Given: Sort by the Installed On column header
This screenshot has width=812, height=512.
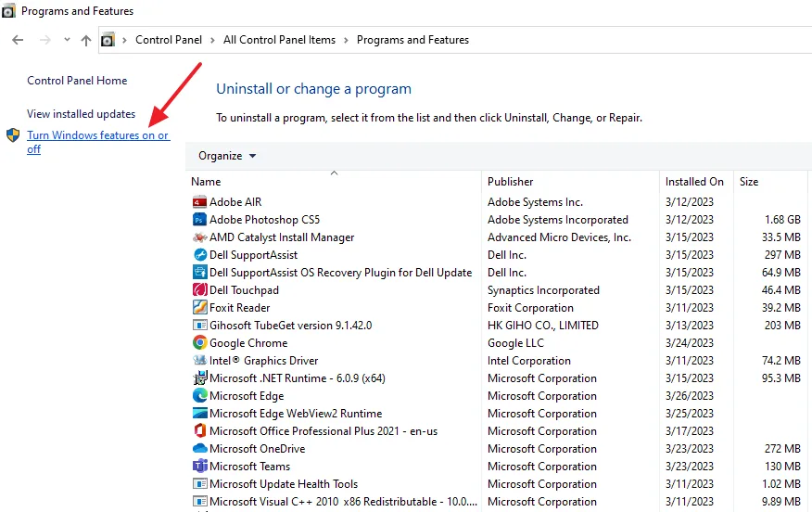Looking at the screenshot, I should (x=694, y=182).
